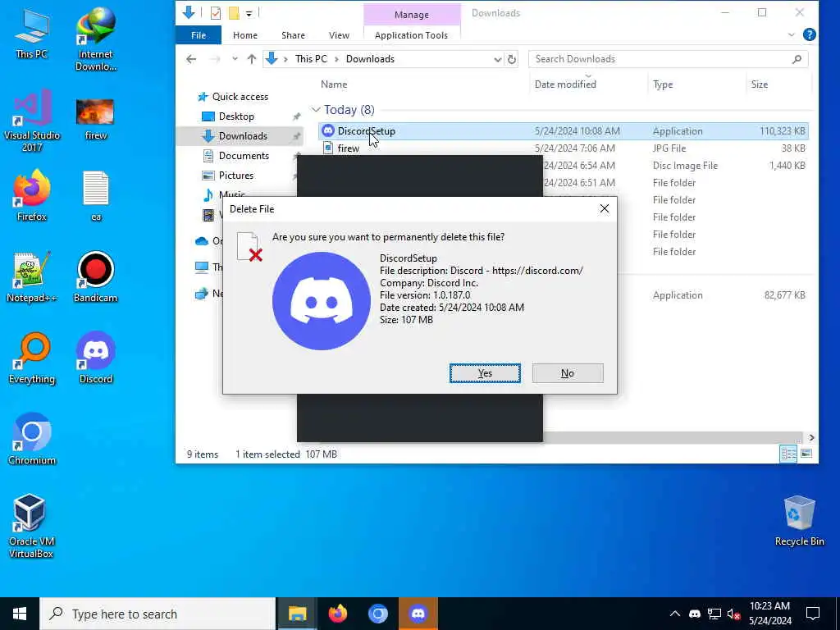Cancel deletion with No button

click(x=568, y=373)
